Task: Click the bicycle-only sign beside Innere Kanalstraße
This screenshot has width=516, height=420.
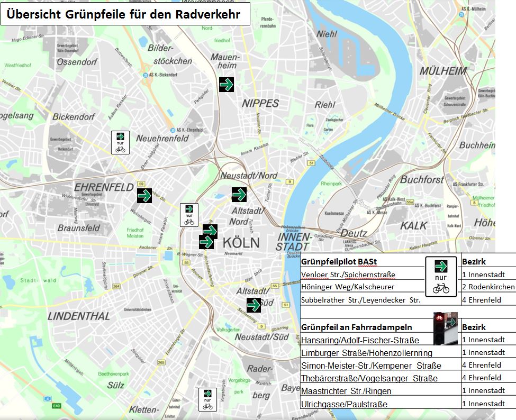Action: (x=189, y=215)
